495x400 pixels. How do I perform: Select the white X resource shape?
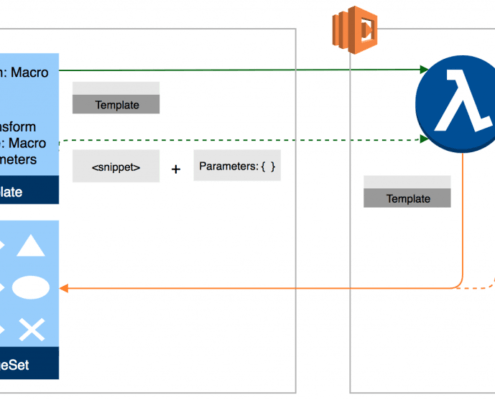click(x=32, y=330)
